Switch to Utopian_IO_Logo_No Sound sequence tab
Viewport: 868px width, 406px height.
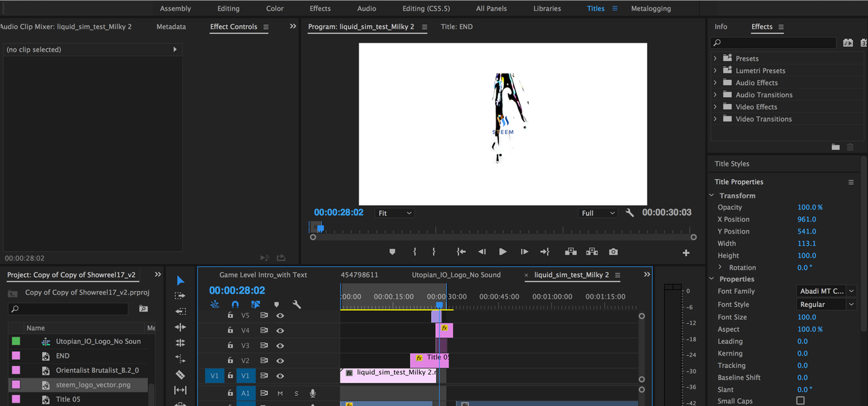coord(456,275)
